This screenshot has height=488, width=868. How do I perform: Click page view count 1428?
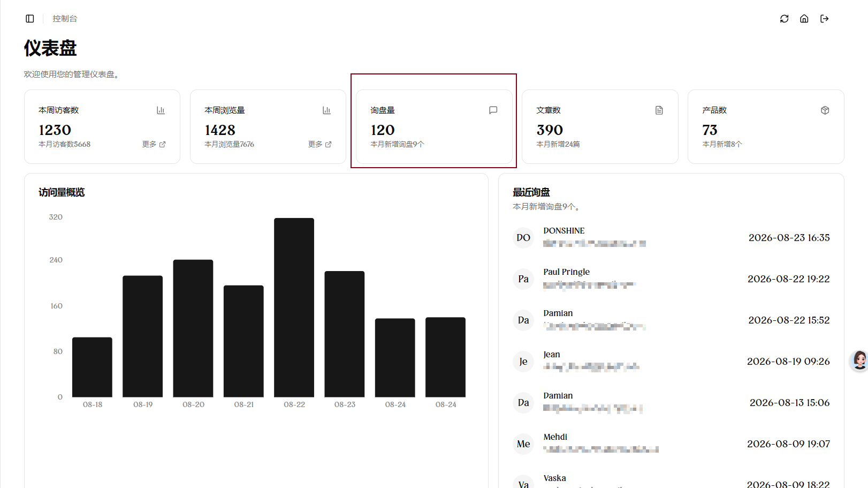click(x=220, y=130)
